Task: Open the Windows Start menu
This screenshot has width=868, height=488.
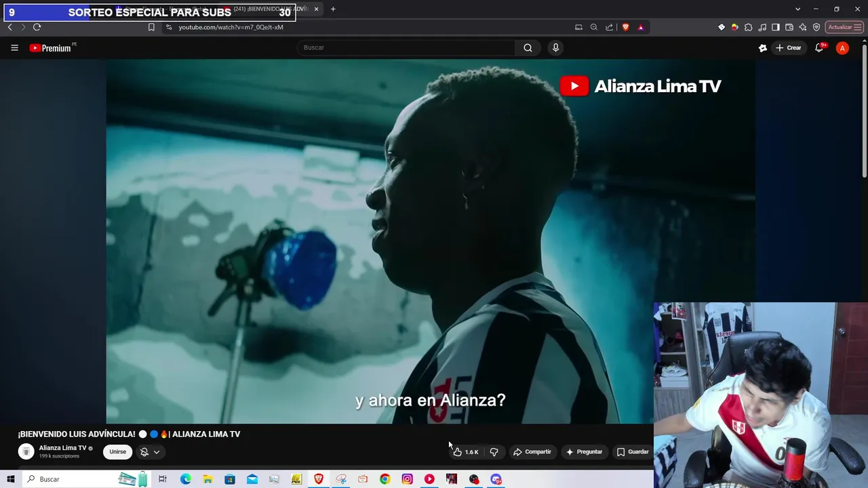Action: click(x=10, y=479)
